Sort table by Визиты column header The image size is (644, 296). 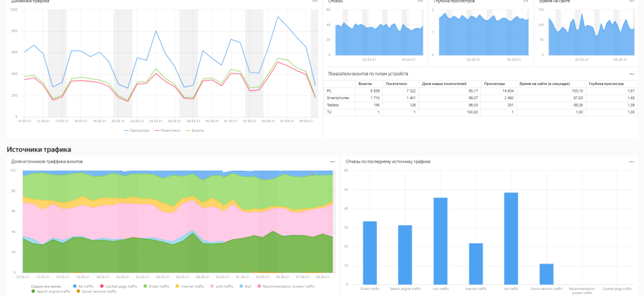tap(365, 84)
